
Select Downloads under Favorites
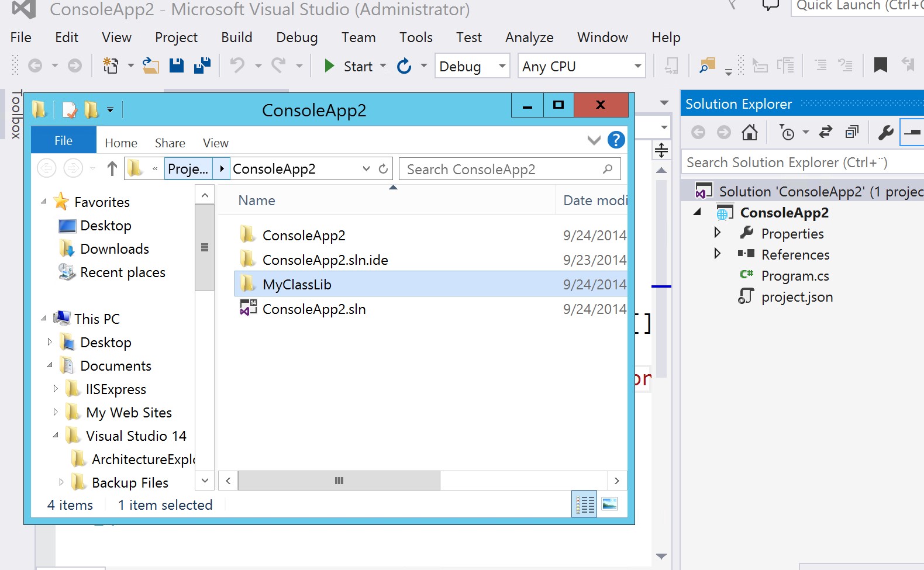point(115,249)
